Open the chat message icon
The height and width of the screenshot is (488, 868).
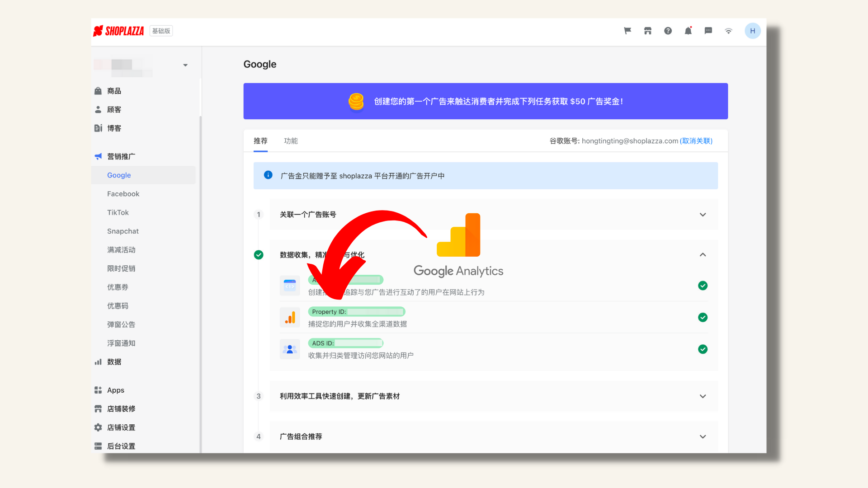point(708,31)
